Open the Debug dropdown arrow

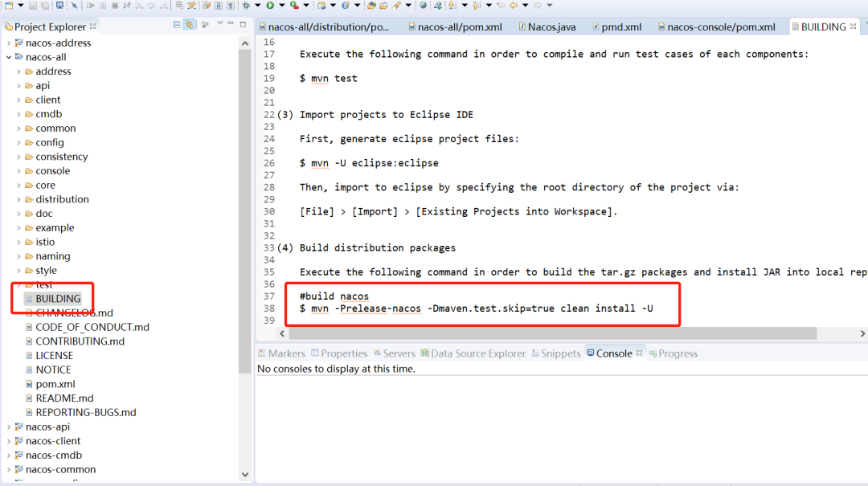[x=258, y=5]
